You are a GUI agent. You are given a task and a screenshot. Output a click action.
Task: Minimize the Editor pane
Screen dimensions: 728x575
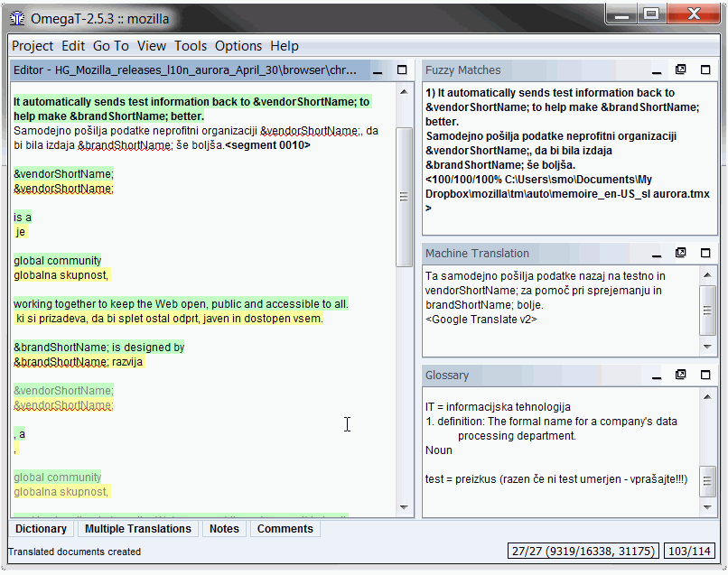[x=378, y=70]
